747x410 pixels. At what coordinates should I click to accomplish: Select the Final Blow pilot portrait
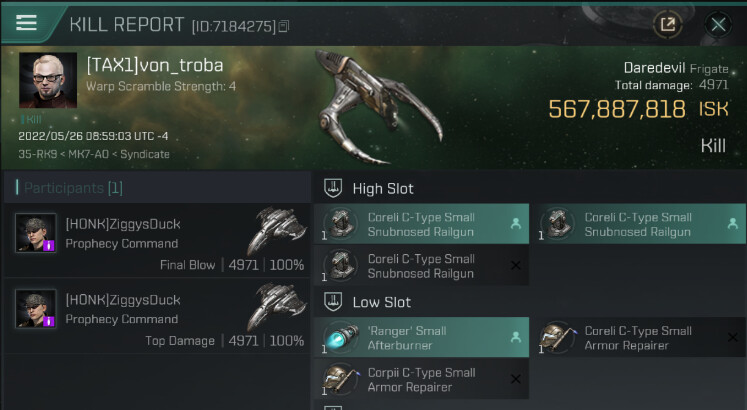(36, 234)
